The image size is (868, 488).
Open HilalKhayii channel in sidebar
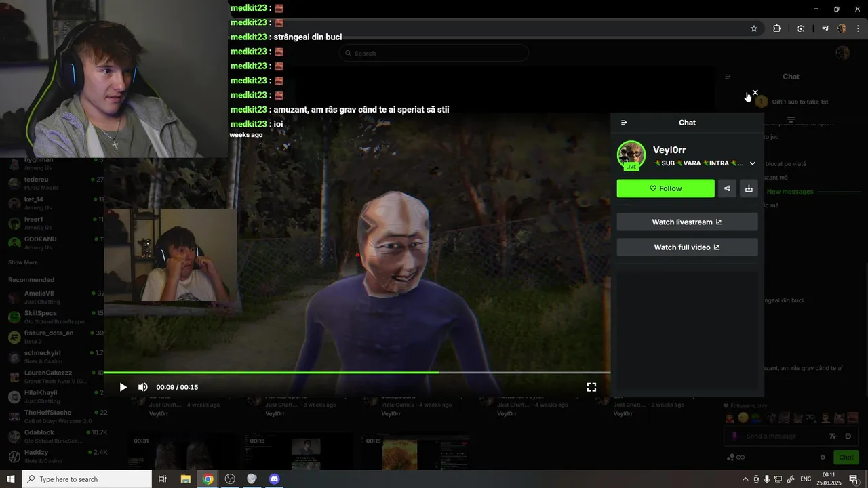[54, 396]
